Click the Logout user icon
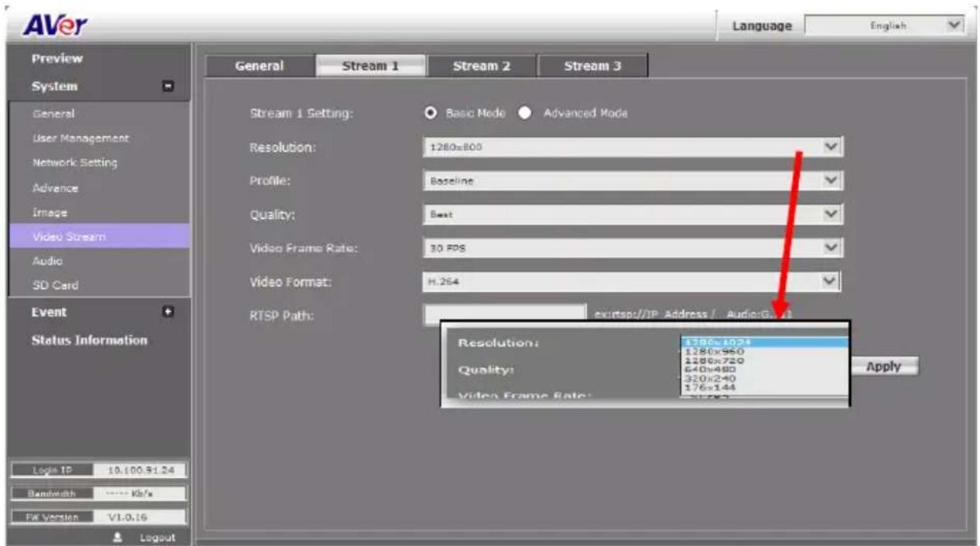980x546 pixels. click(119, 537)
